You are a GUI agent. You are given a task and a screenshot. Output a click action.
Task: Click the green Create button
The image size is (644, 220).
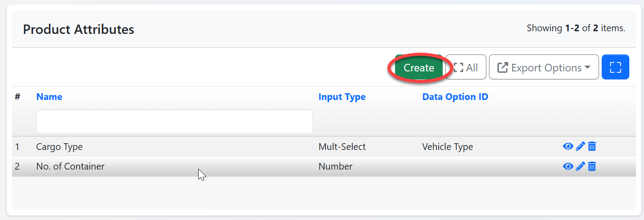(x=419, y=67)
